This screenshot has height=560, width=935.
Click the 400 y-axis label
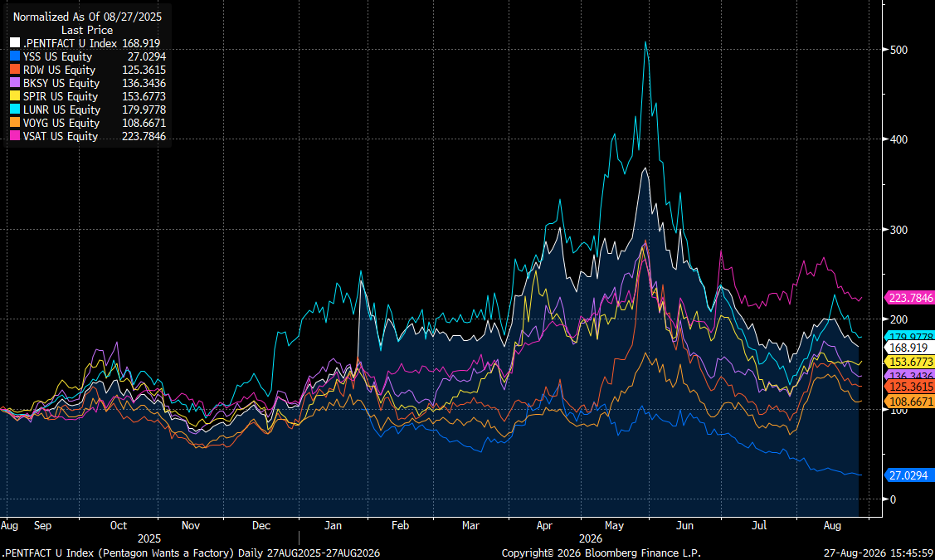point(898,139)
